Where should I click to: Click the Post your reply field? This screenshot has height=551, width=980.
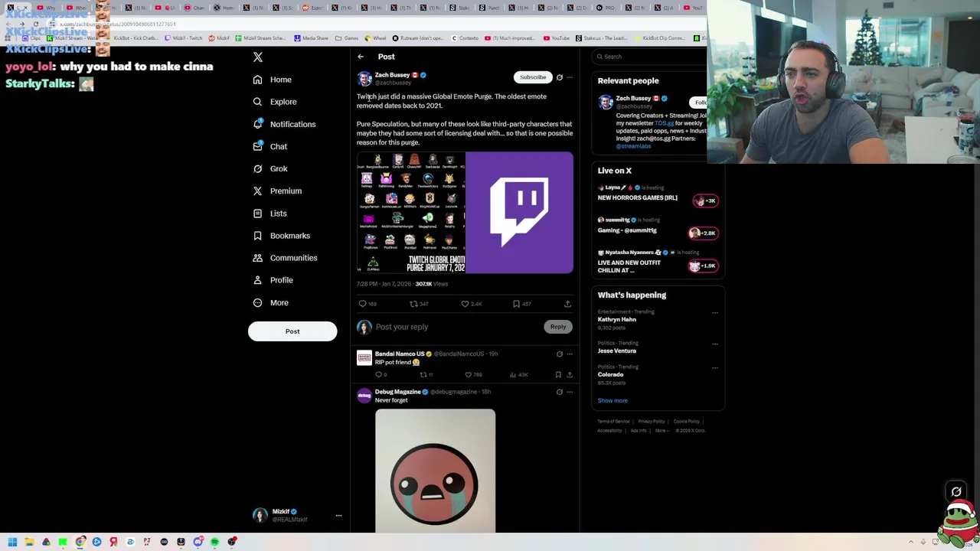[458, 327]
